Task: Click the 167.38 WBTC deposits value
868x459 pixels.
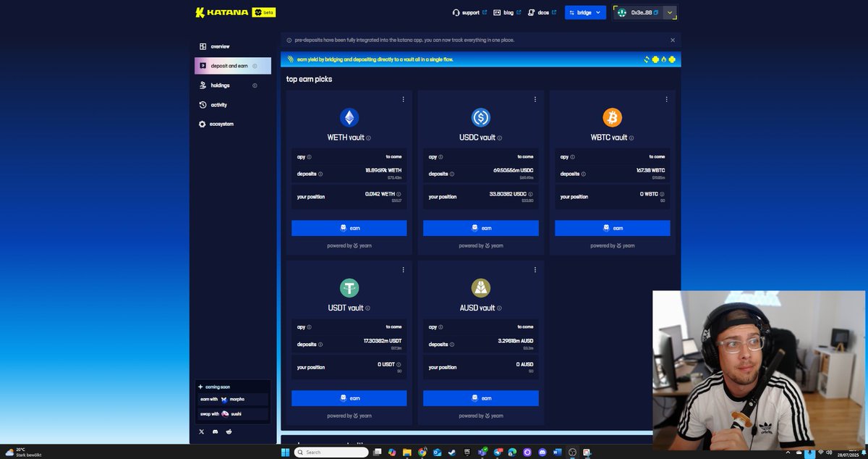Action: (x=650, y=171)
